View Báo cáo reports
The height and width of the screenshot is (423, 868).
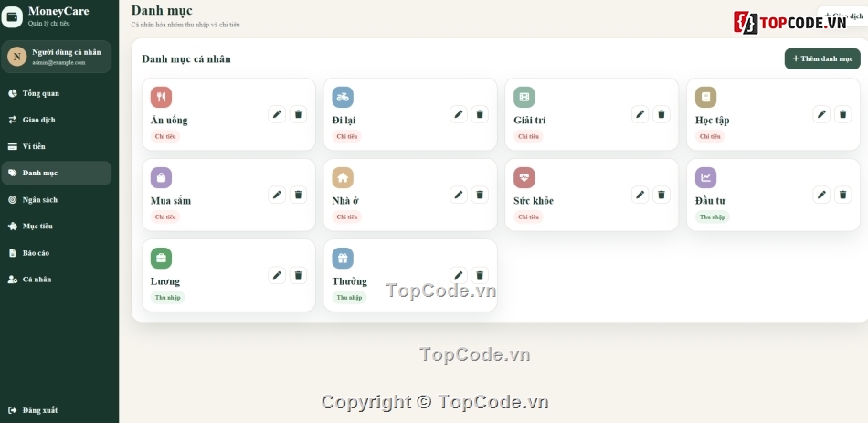pos(57,252)
